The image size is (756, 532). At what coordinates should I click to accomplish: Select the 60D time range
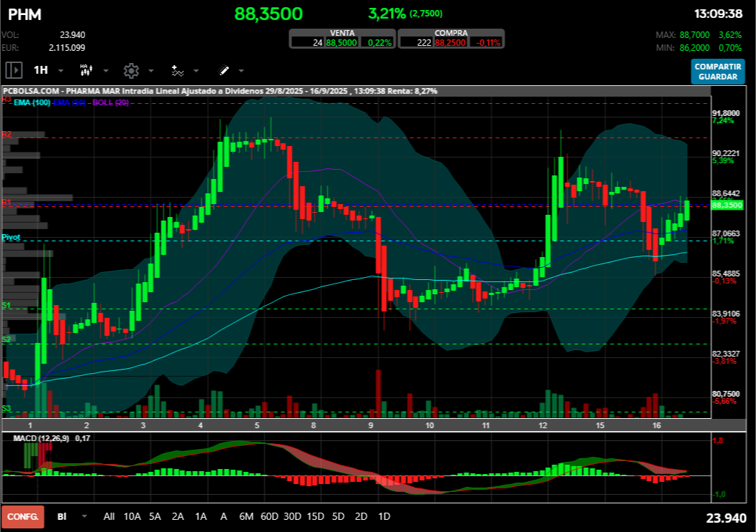pos(269,516)
